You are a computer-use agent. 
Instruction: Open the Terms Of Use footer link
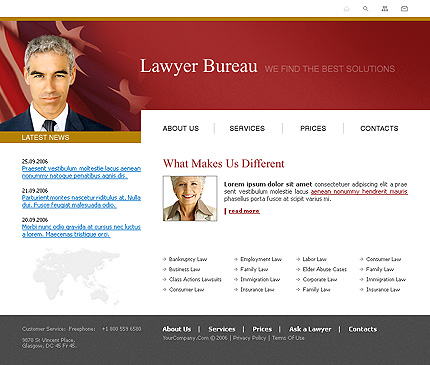pos(288,338)
